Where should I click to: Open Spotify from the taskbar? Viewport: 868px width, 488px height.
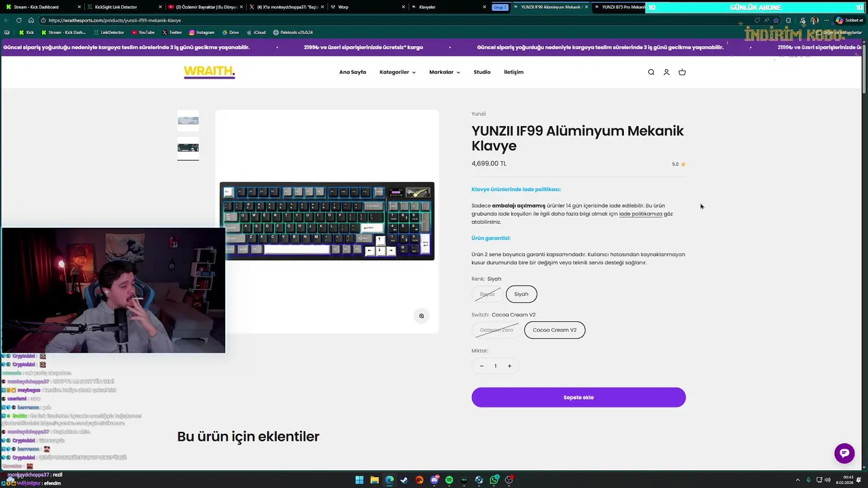pos(449,480)
